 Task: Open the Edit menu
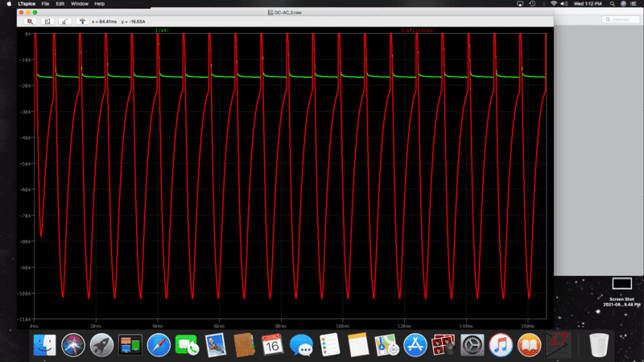[x=60, y=4]
